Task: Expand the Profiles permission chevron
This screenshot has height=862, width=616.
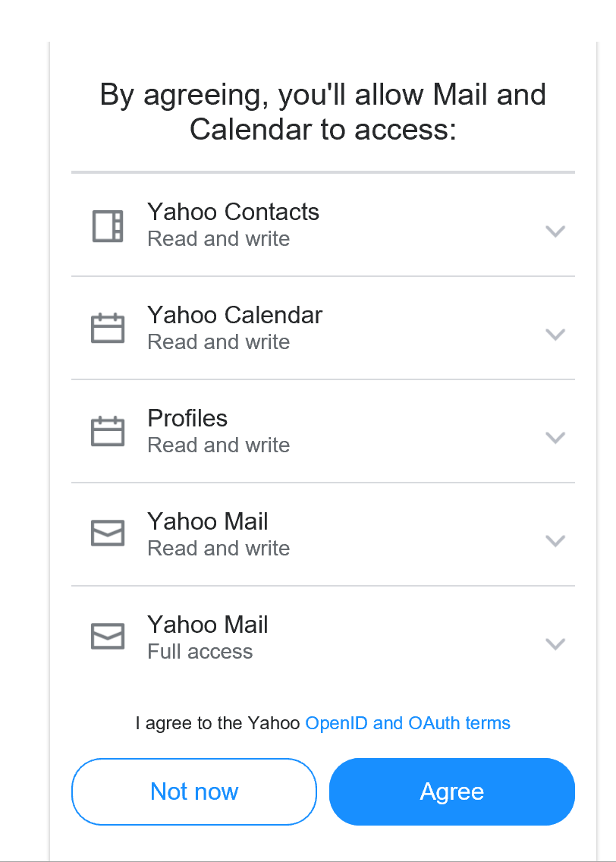Action: click(555, 438)
